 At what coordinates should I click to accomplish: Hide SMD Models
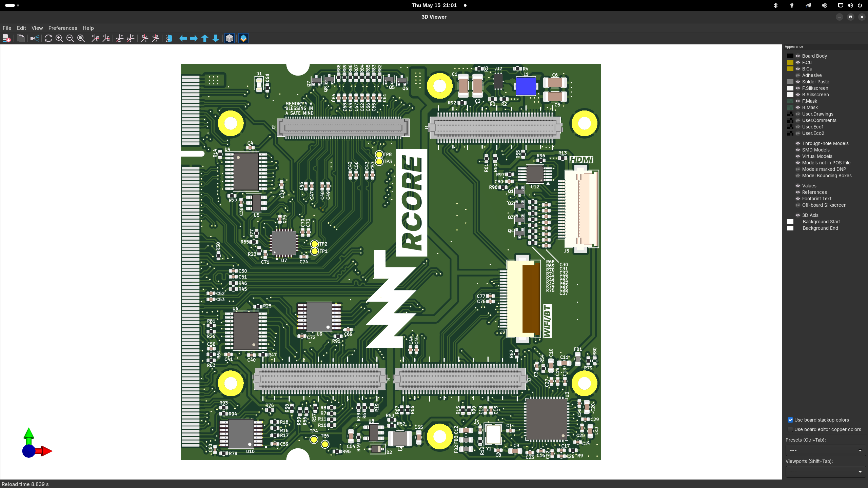(798, 150)
